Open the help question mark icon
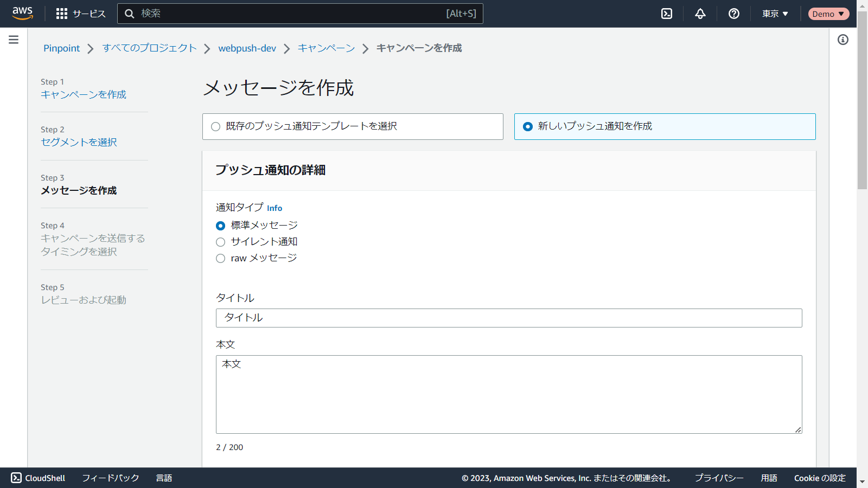The width and height of the screenshot is (868, 488). tap(734, 14)
